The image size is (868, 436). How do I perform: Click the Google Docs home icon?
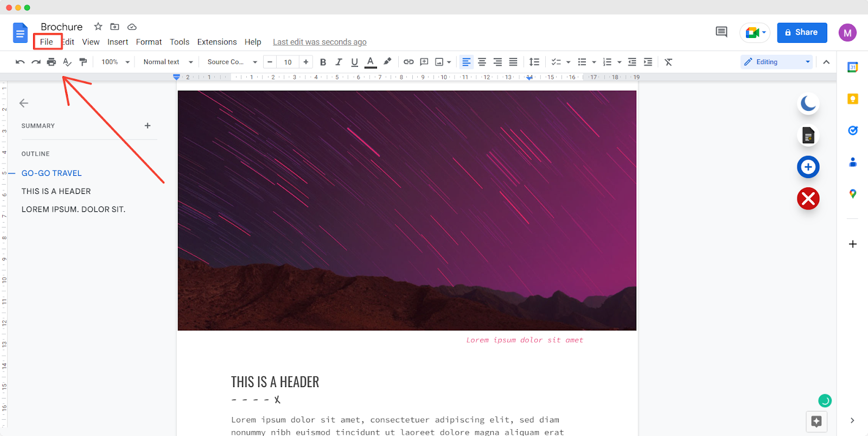pos(20,33)
